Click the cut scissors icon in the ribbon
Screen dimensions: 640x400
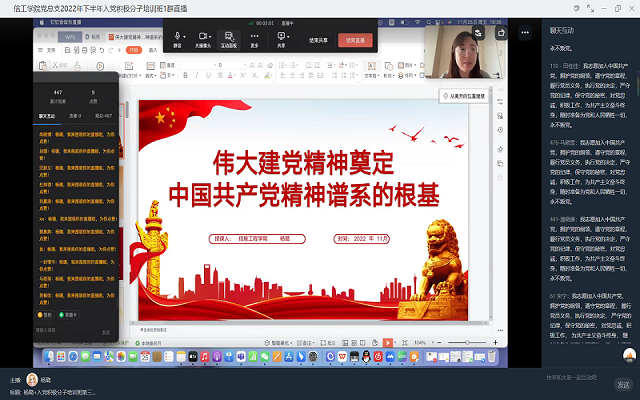pos(56,65)
